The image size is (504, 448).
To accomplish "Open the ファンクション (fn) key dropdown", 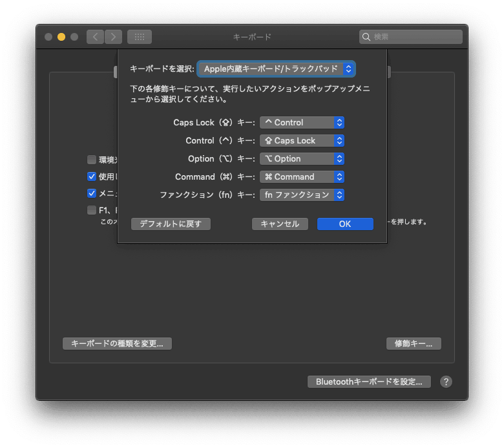I will [302, 195].
